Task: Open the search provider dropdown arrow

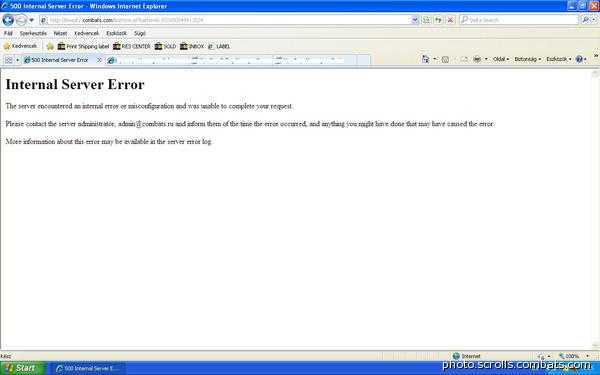Action: pyautogui.click(x=594, y=20)
